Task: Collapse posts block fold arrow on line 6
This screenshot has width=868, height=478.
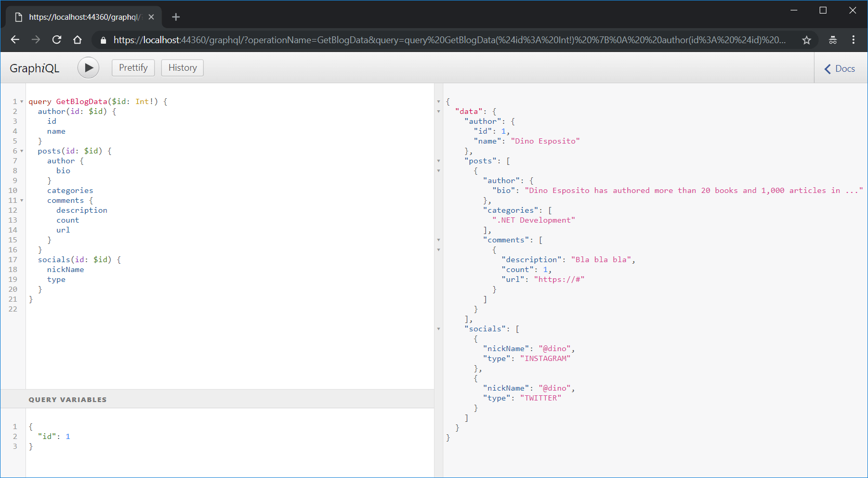Action: (x=22, y=151)
